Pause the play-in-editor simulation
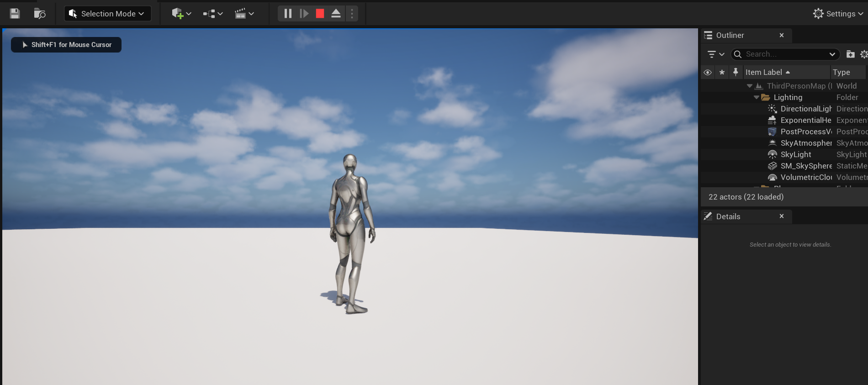Image resolution: width=868 pixels, height=385 pixels. coord(288,14)
